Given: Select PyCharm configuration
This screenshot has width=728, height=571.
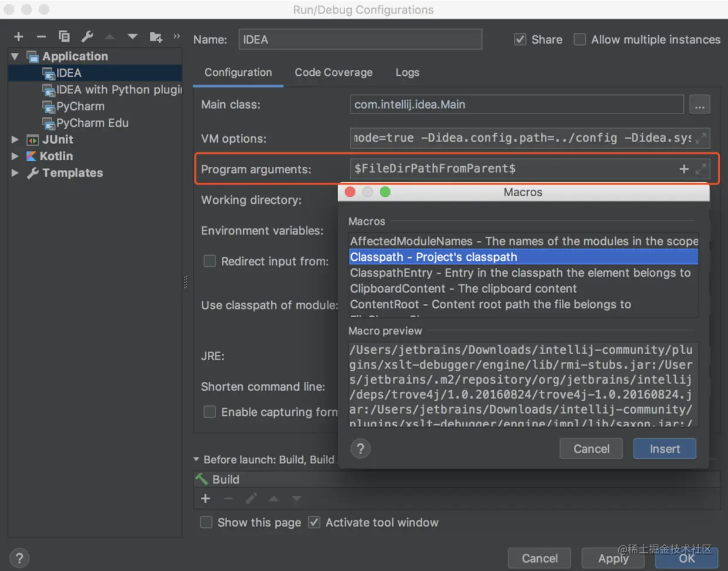Looking at the screenshot, I should pos(95,106).
